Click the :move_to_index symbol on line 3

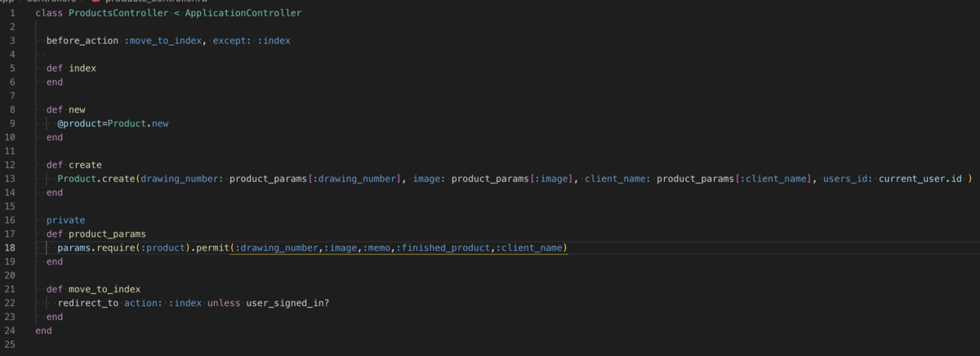click(x=163, y=41)
